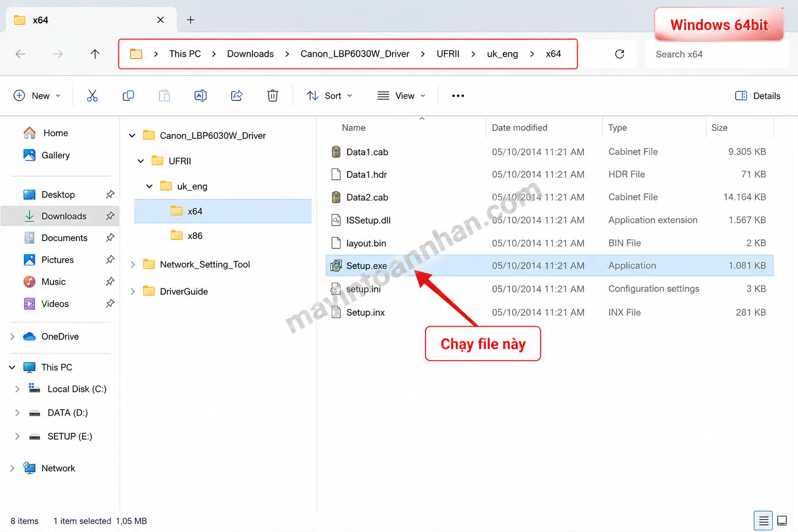Toggle the Details pane button

pyautogui.click(x=758, y=96)
